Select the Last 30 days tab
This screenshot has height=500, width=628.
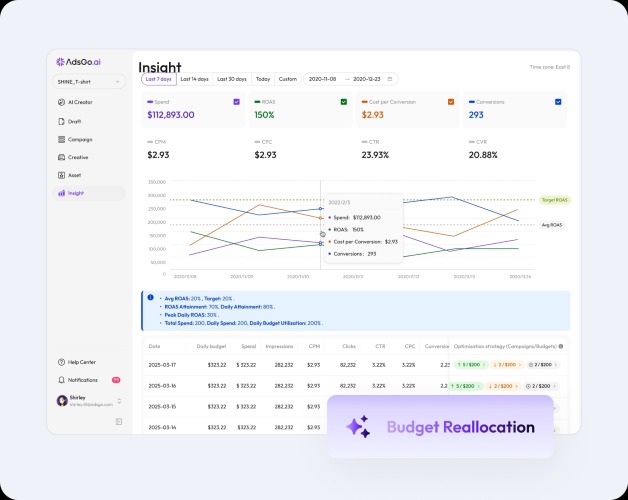[x=232, y=79]
